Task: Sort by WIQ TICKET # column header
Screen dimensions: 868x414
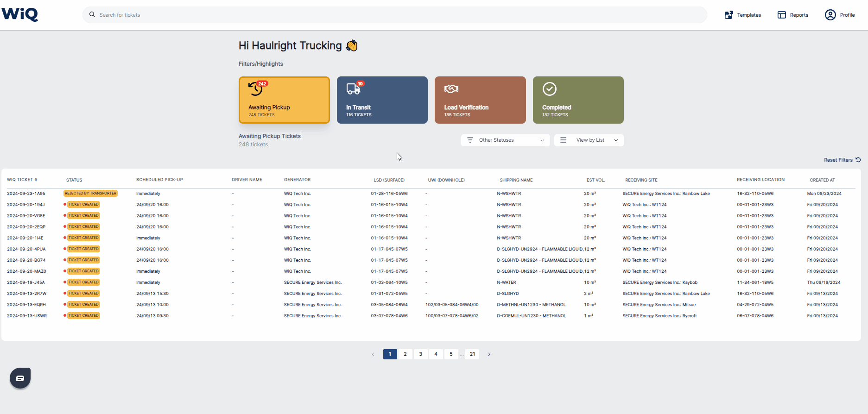Action: 22,180
